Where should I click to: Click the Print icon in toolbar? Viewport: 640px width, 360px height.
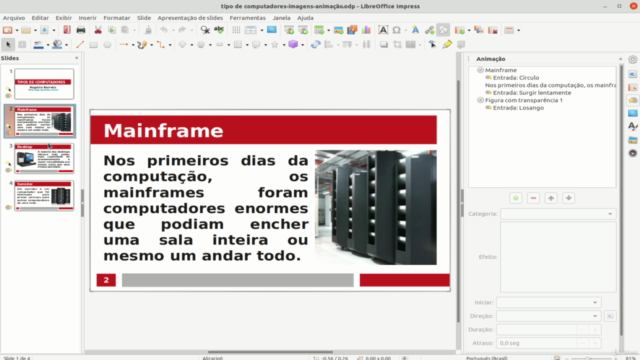tap(81, 30)
